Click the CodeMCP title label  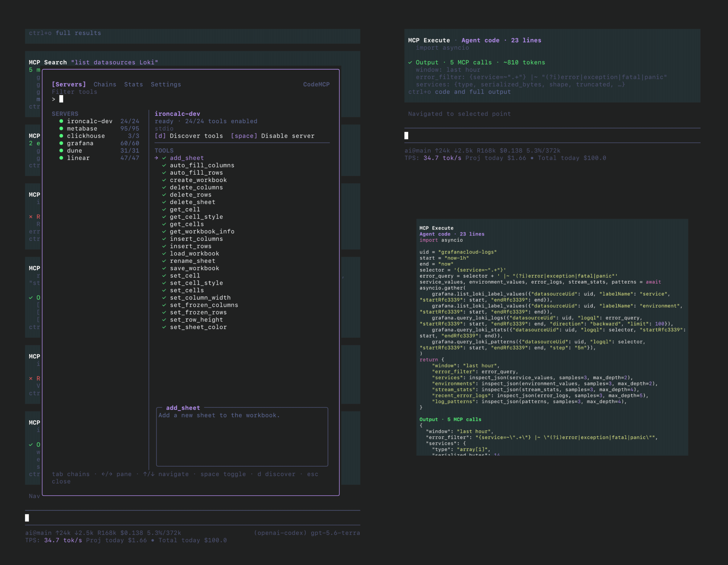(x=316, y=84)
